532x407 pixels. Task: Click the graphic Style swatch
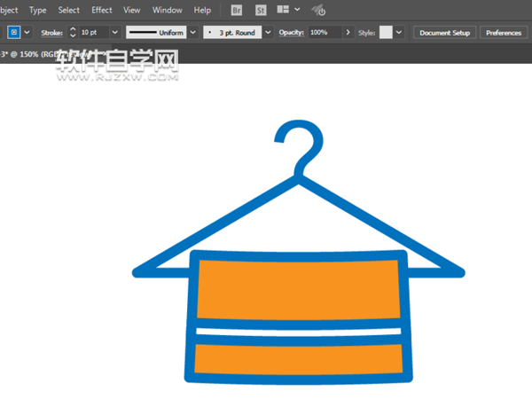[386, 32]
